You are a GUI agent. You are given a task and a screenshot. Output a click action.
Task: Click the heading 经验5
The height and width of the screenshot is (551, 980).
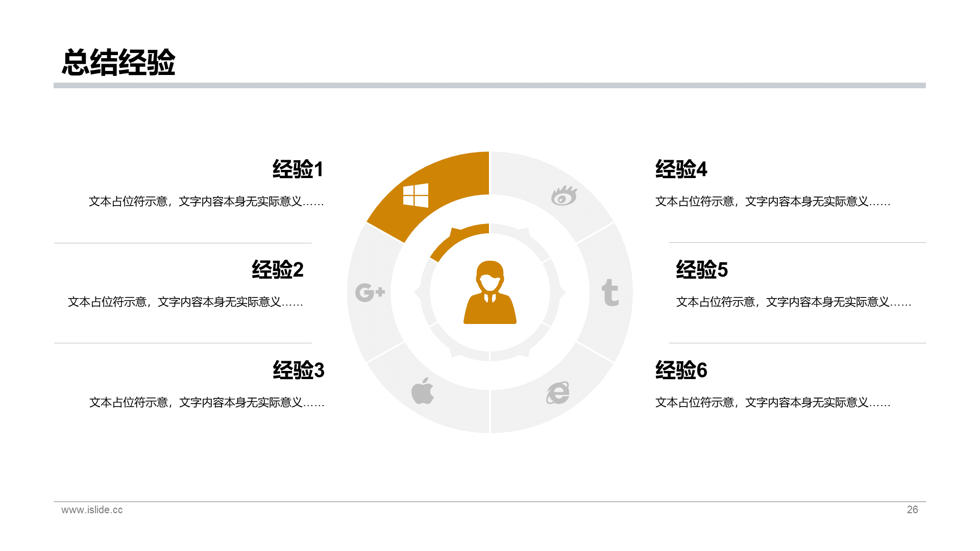coord(702,269)
